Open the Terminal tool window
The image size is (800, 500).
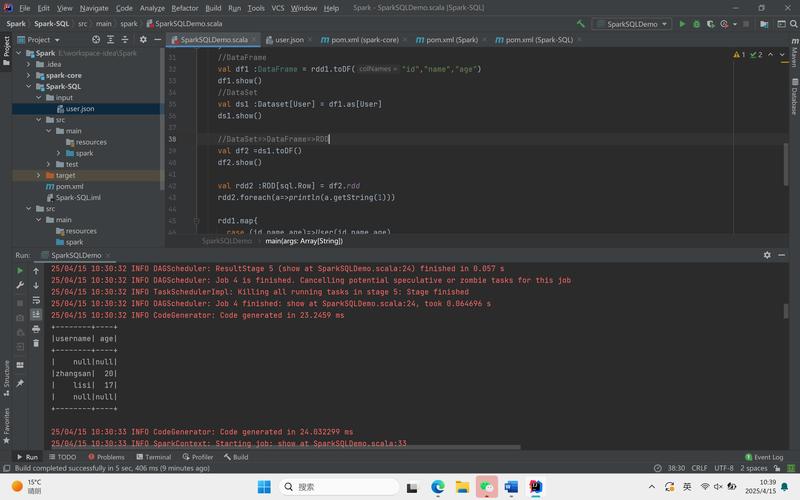pyautogui.click(x=153, y=457)
